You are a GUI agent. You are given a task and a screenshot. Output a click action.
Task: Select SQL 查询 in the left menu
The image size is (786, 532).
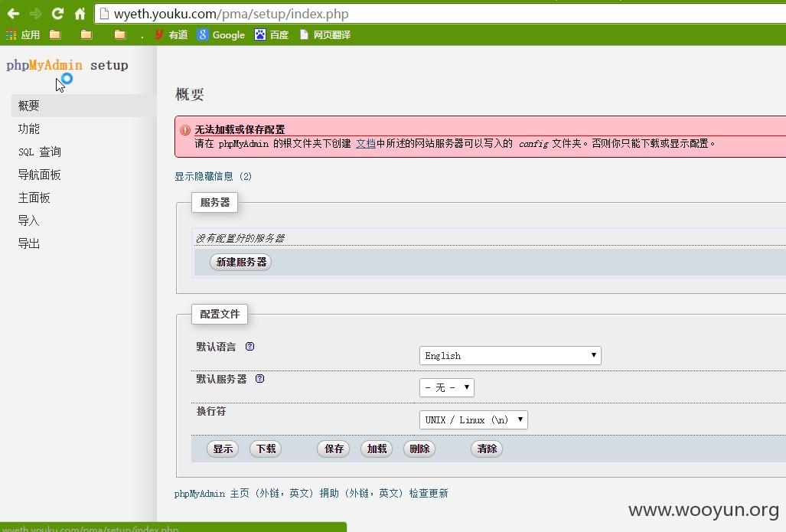(x=40, y=152)
